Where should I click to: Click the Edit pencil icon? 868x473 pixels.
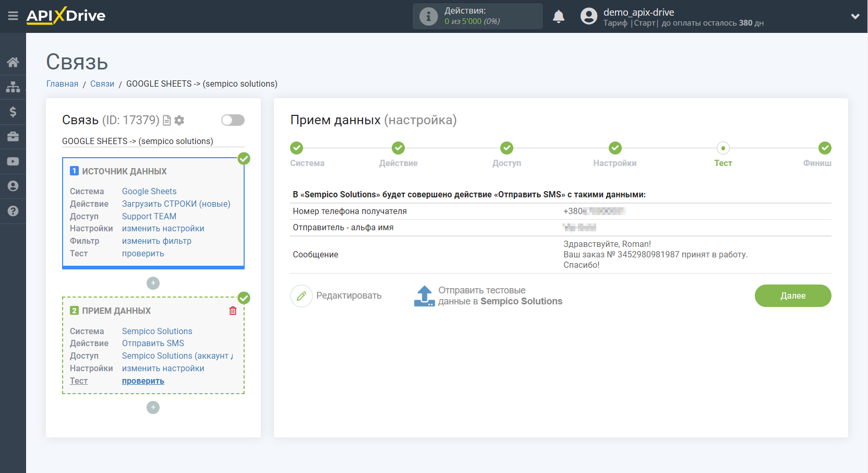tap(302, 296)
